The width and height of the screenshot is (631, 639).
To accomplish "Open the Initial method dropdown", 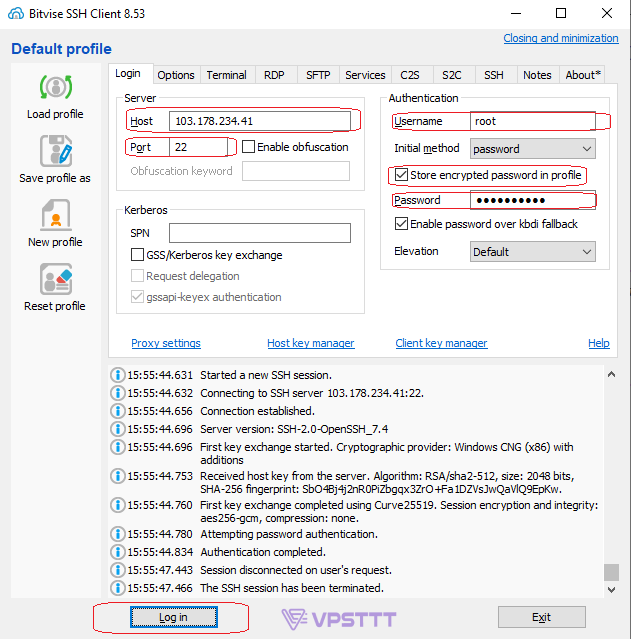I will click(532, 149).
